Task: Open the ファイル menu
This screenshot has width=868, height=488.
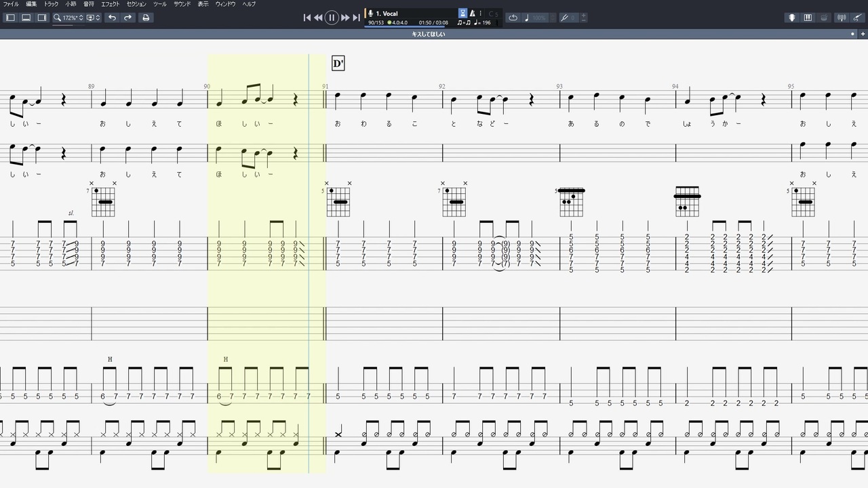Action: [x=11, y=4]
